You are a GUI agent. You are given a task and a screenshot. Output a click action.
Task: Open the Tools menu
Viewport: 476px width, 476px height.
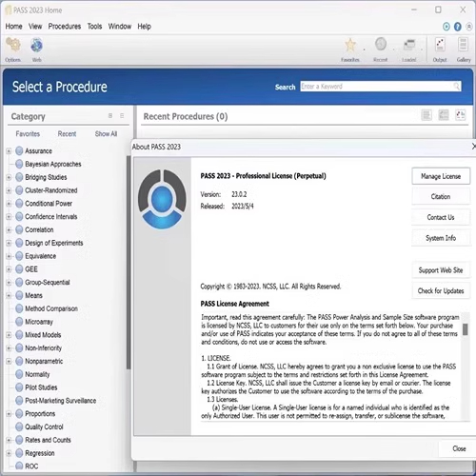pos(94,27)
